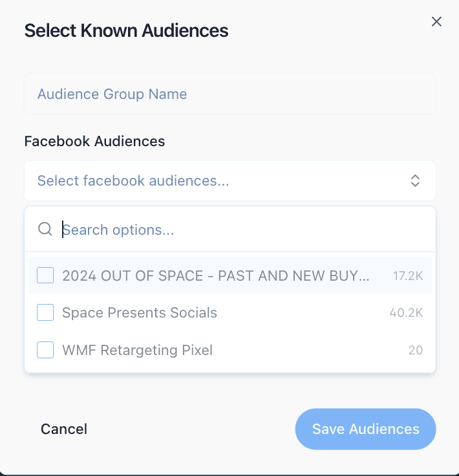459x476 pixels.
Task: Enable the WMF Retargeting Pixel checkbox
Action: [45, 351]
